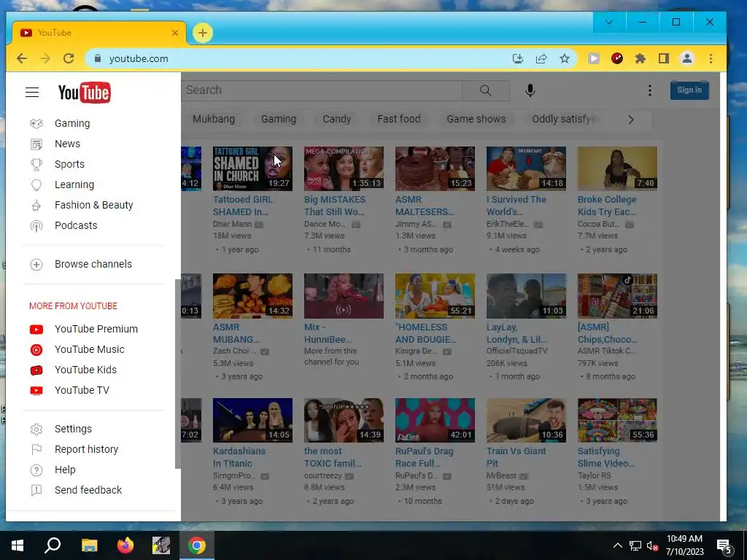Reload the page
Image resolution: width=747 pixels, height=560 pixels.
(x=69, y=58)
